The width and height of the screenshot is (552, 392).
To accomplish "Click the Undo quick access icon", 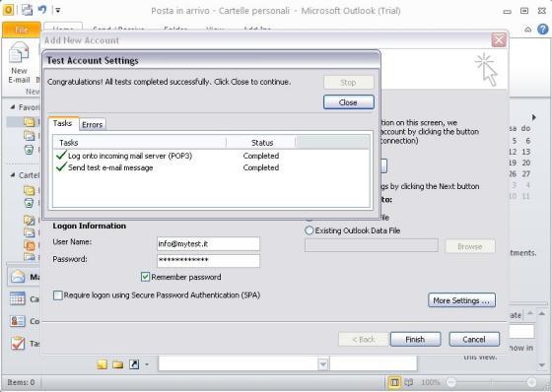I will 42,10.
